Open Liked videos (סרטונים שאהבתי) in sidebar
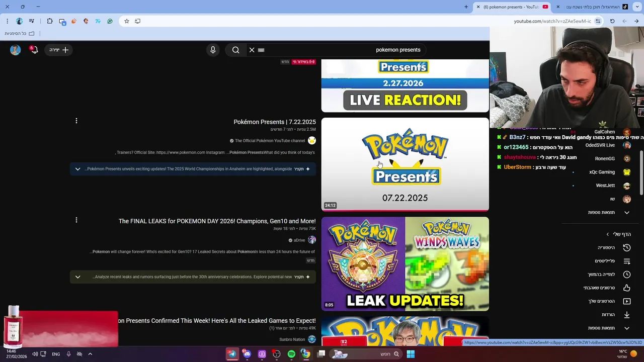The width and height of the screenshot is (644, 362). click(x=607, y=288)
